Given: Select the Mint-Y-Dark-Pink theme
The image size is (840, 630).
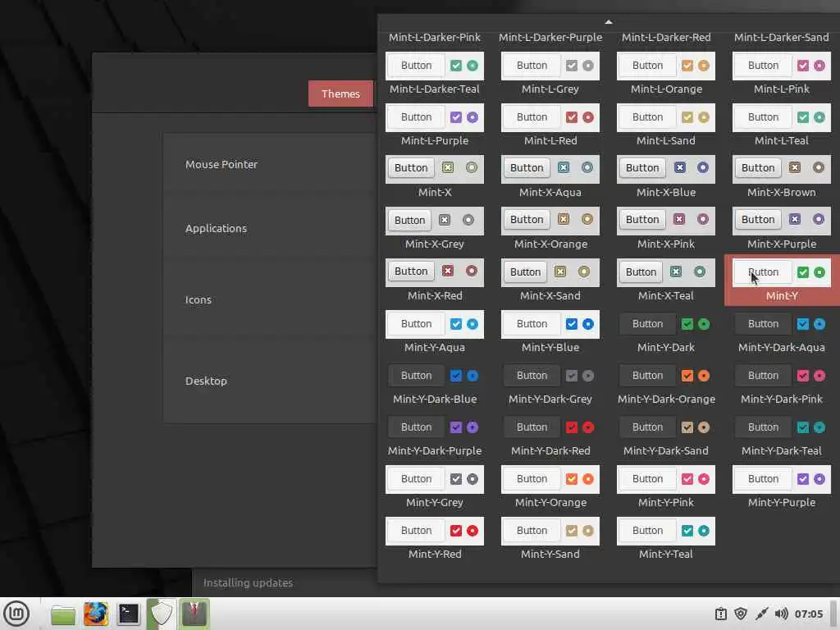Looking at the screenshot, I should pos(782,384).
